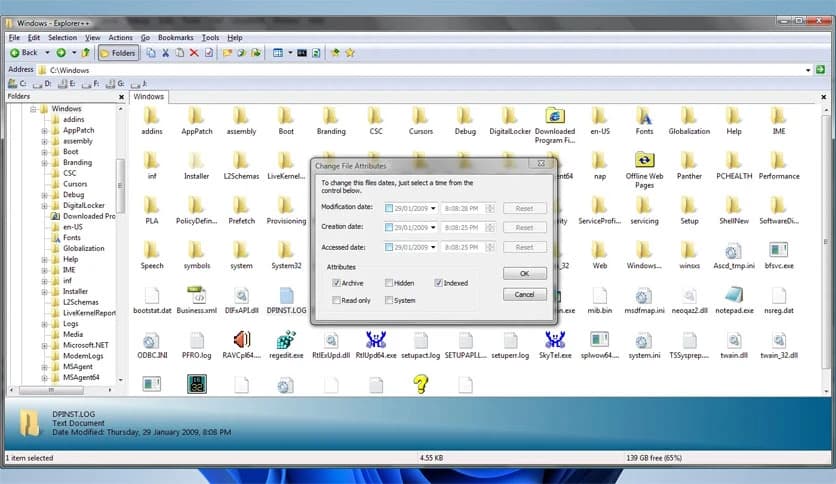Click the add bookmark icon with green arrow
This screenshot has height=484, width=836.
[335, 53]
